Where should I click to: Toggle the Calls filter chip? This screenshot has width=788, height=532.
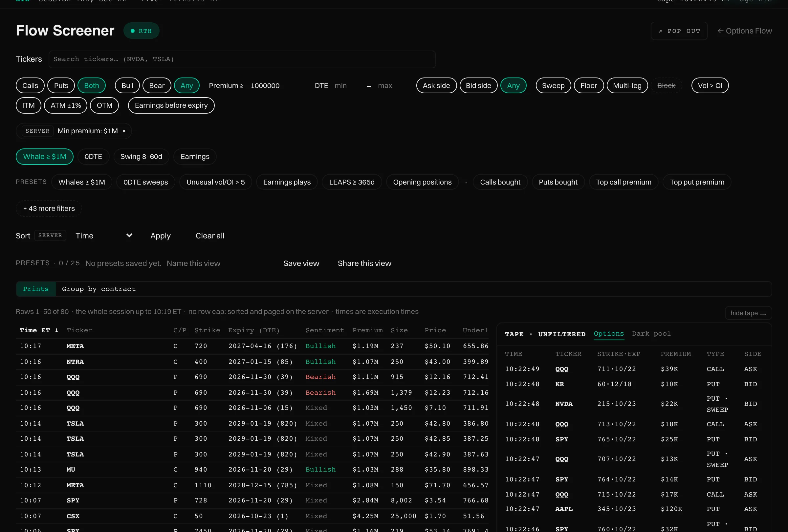click(30, 85)
